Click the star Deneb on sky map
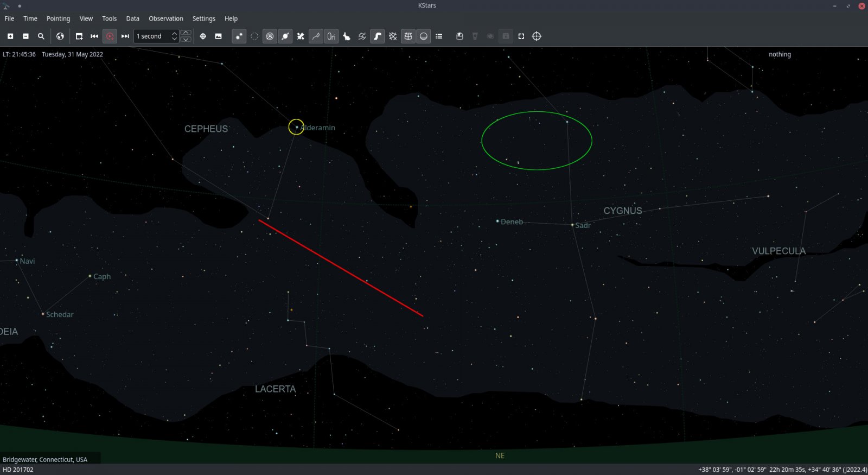The height and width of the screenshot is (475, 868). [x=497, y=221]
